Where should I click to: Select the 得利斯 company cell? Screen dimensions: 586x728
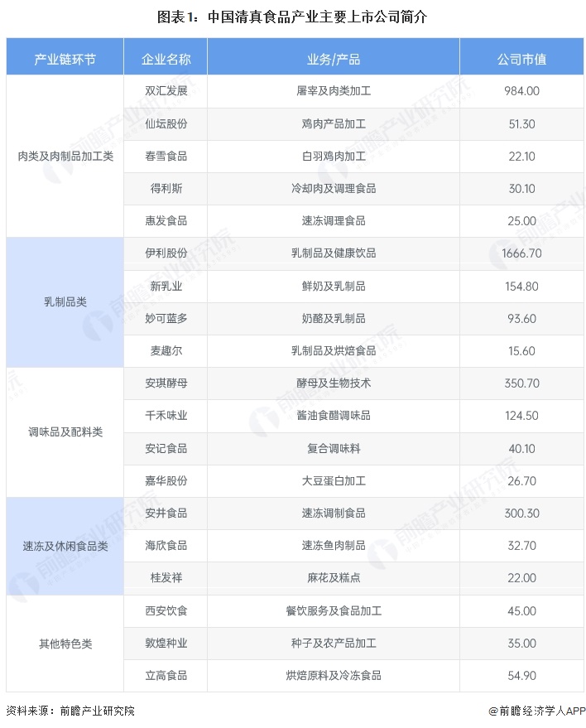(x=166, y=189)
